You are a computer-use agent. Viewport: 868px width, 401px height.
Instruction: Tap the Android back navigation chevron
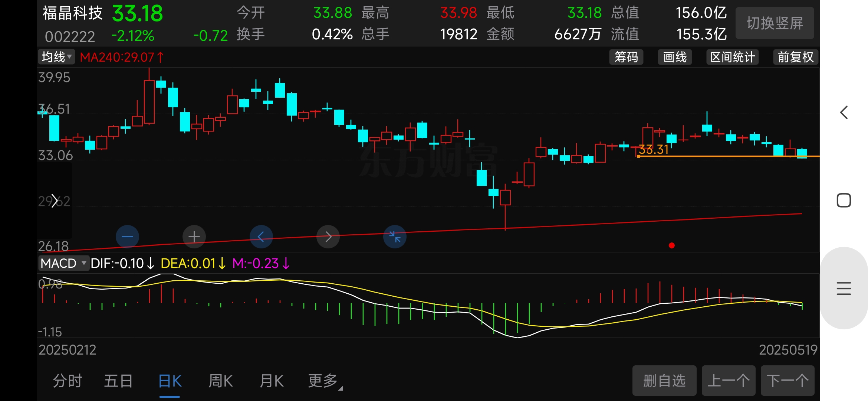point(844,112)
